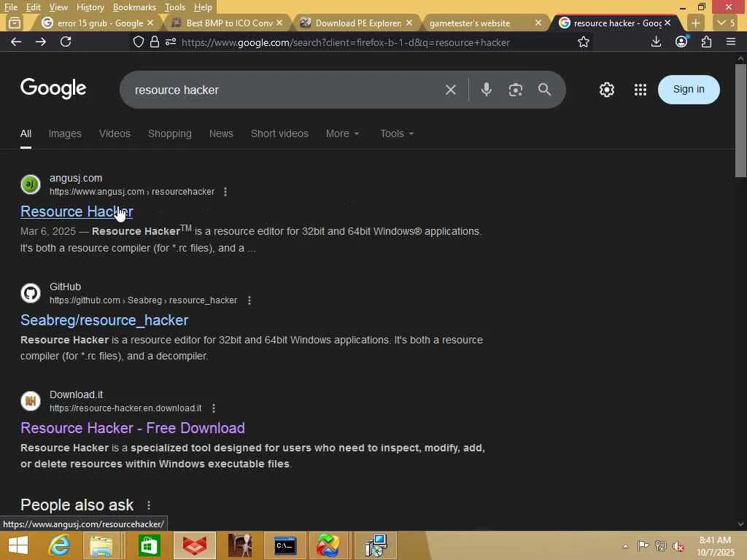Expand the Tools dropdown
The image size is (747, 560).
coord(396,134)
